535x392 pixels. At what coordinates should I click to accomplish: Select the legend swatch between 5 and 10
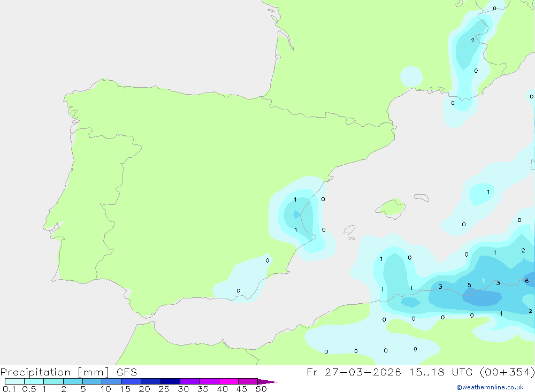click(92, 381)
